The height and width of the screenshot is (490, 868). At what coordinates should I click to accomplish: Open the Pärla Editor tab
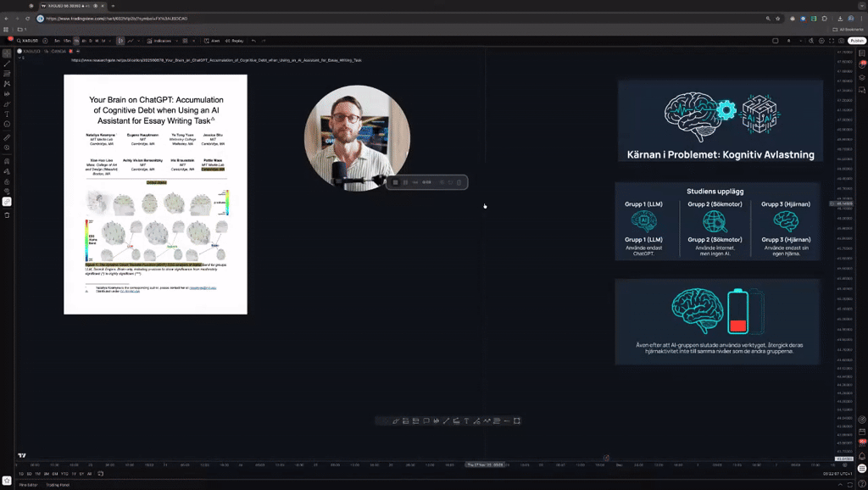(x=28, y=485)
